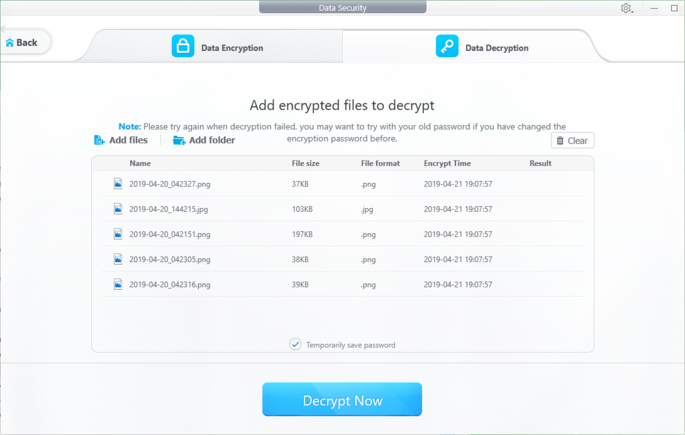This screenshot has width=685, height=435.
Task: Click the Add folder icon
Action: [179, 140]
